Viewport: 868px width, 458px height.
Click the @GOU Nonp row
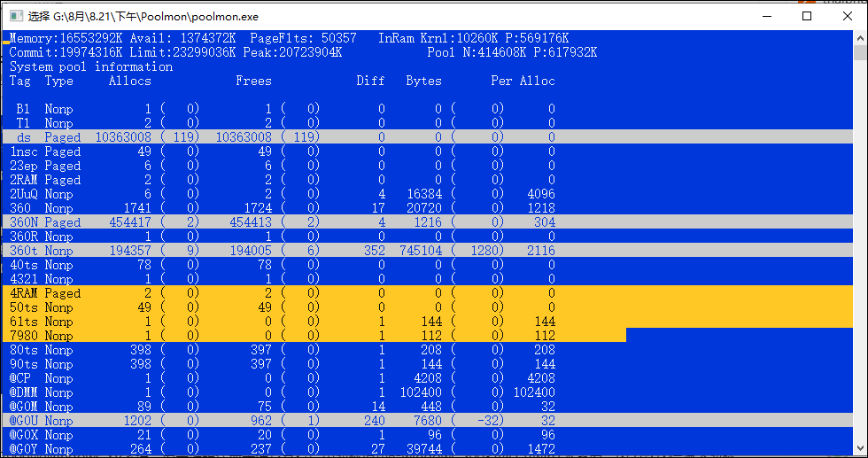[x=283, y=421]
